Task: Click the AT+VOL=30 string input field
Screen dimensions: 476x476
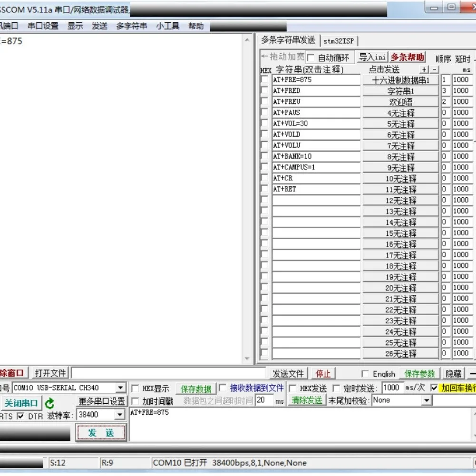Action: click(x=316, y=124)
